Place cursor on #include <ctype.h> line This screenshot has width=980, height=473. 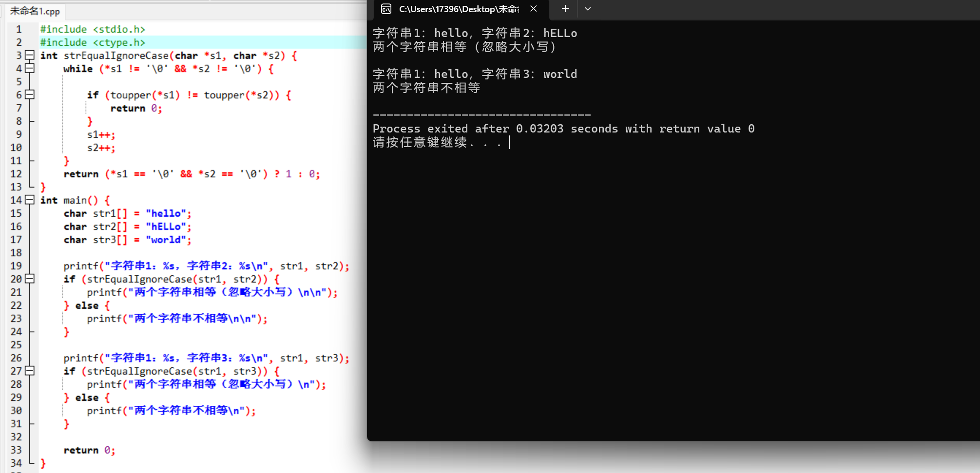pos(93,42)
